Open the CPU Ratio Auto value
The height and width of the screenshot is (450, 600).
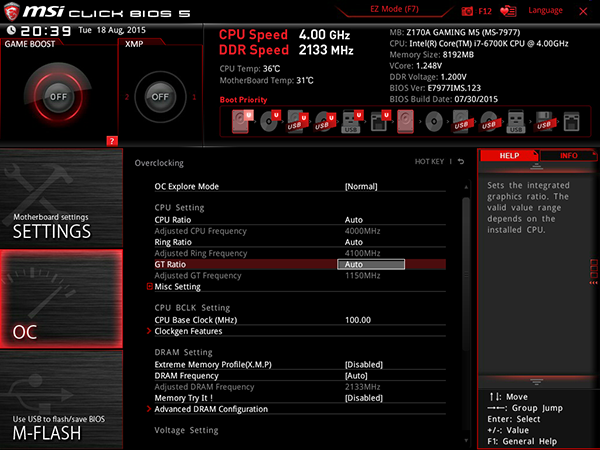tap(354, 220)
